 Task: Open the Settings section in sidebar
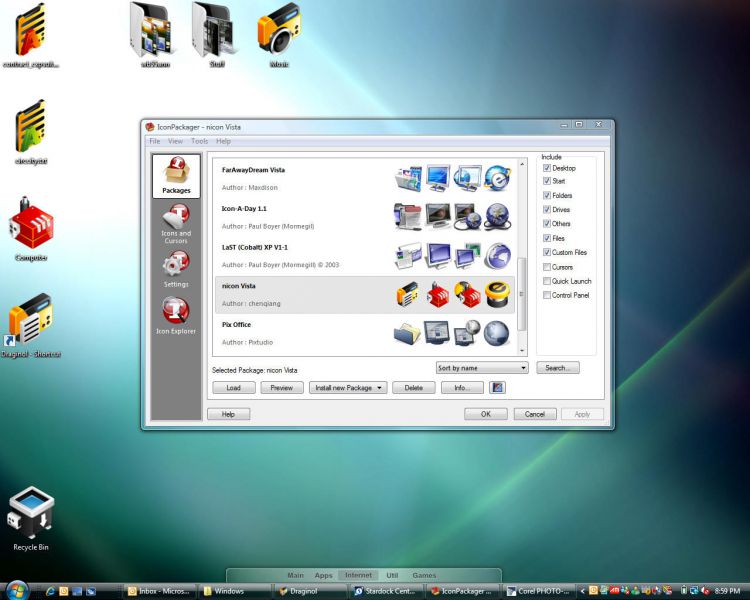pyautogui.click(x=176, y=269)
